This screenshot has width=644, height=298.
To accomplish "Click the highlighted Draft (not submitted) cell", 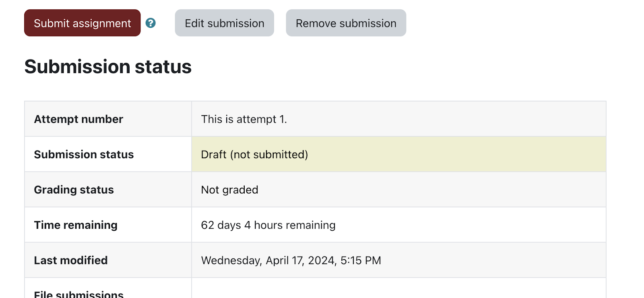I will [x=254, y=154].
